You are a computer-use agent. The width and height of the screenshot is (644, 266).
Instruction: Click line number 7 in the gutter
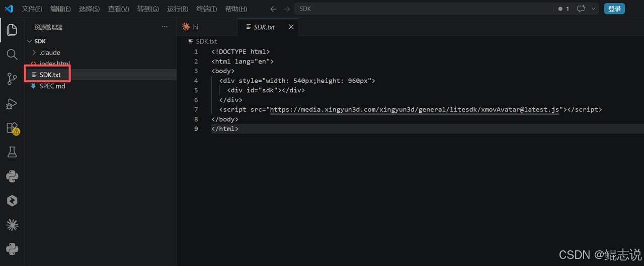196,109
